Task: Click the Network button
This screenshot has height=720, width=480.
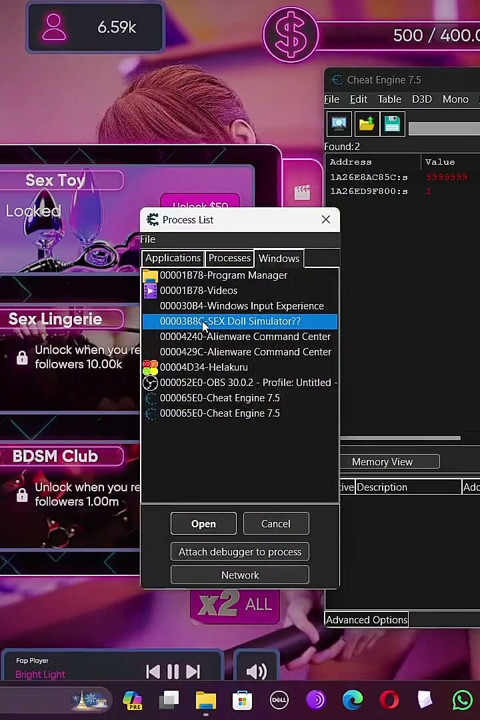Action: (240, 575)
